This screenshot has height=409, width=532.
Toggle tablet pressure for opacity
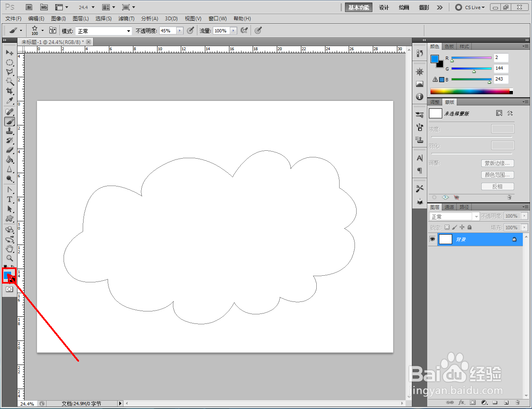pyautogui.click(x=190, y=30)
